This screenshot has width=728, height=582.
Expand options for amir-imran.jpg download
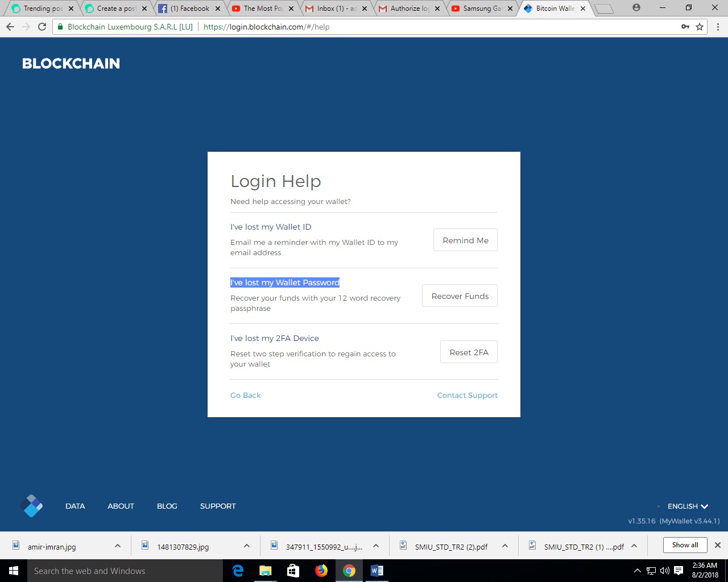118,546
